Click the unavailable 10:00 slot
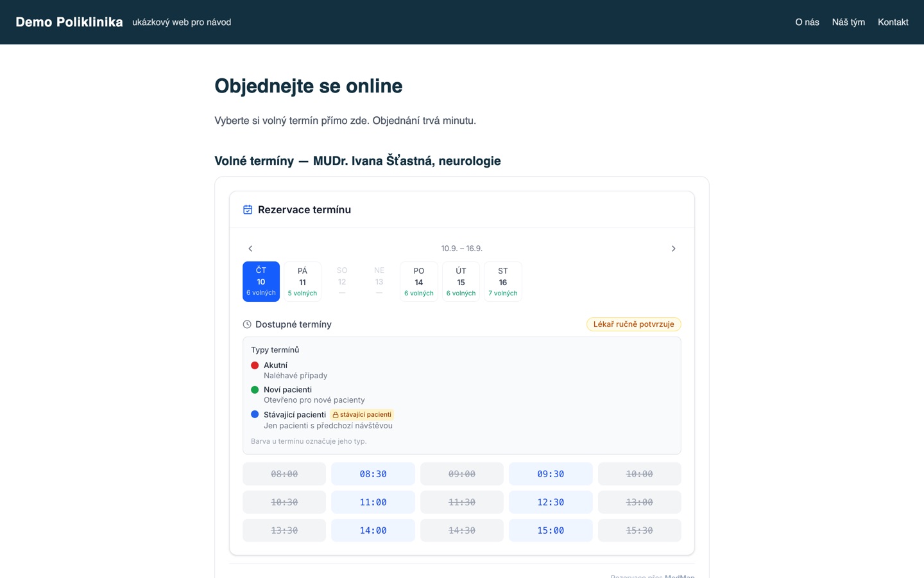 pyautogui.click(x=640, y=474)
